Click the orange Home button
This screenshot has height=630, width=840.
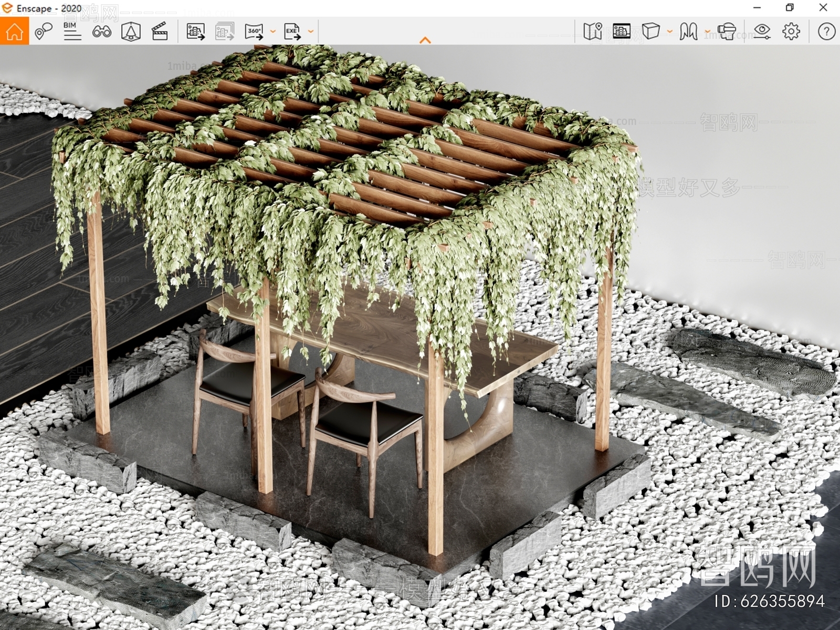coord(14,31)
